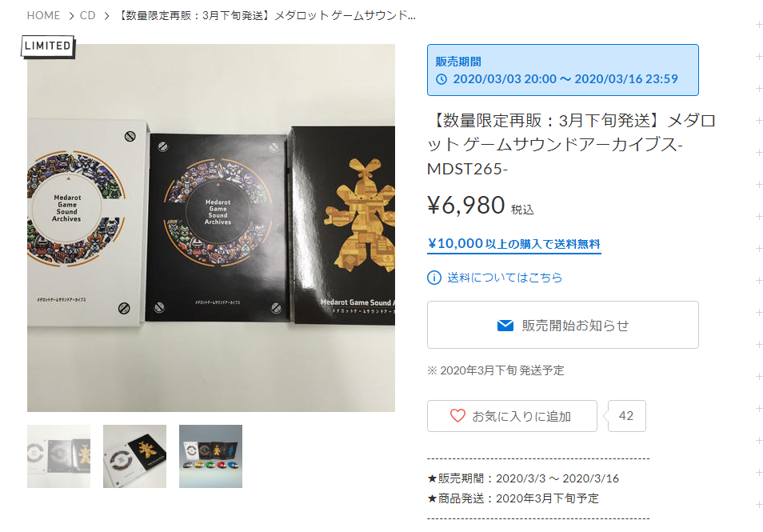Click the info circle icon beside 送料について

pos(434,278)
